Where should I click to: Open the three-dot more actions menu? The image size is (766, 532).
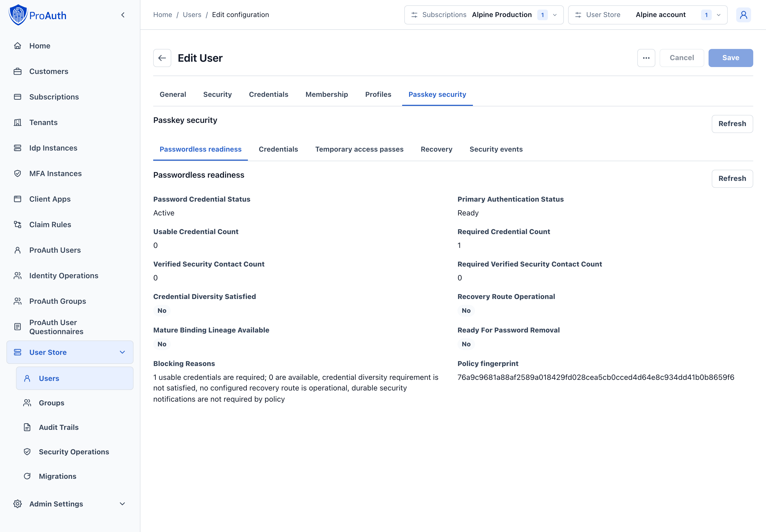646,58
